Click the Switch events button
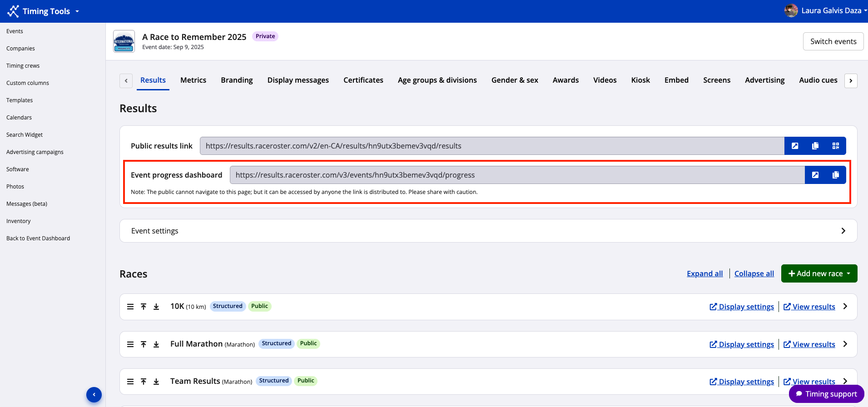Screen dimensions: 868x407 click(833, 41)
